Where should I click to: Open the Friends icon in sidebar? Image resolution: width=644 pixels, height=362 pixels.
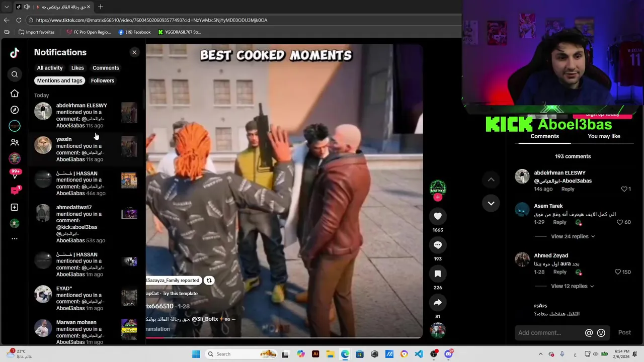[x=15, y=142]
